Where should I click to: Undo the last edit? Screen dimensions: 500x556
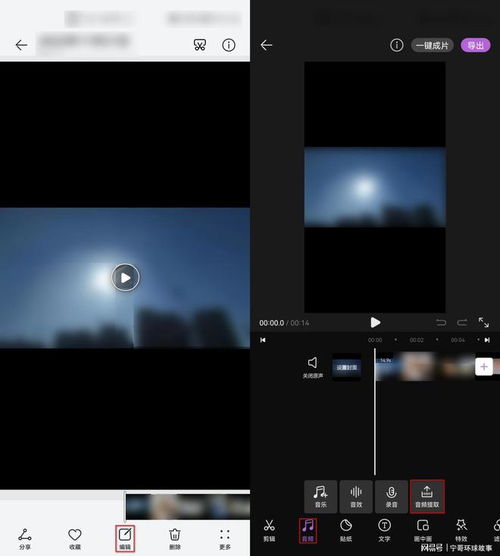[441, 323]
